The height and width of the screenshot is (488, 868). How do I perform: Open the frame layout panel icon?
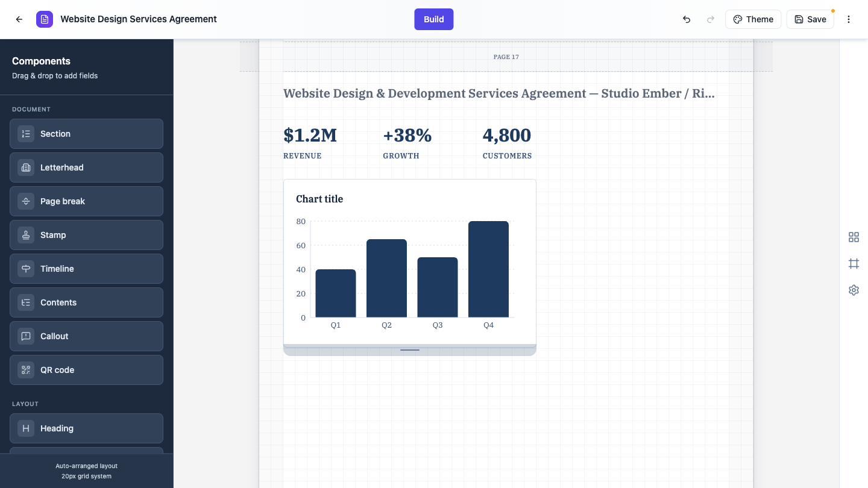[854, 264]
